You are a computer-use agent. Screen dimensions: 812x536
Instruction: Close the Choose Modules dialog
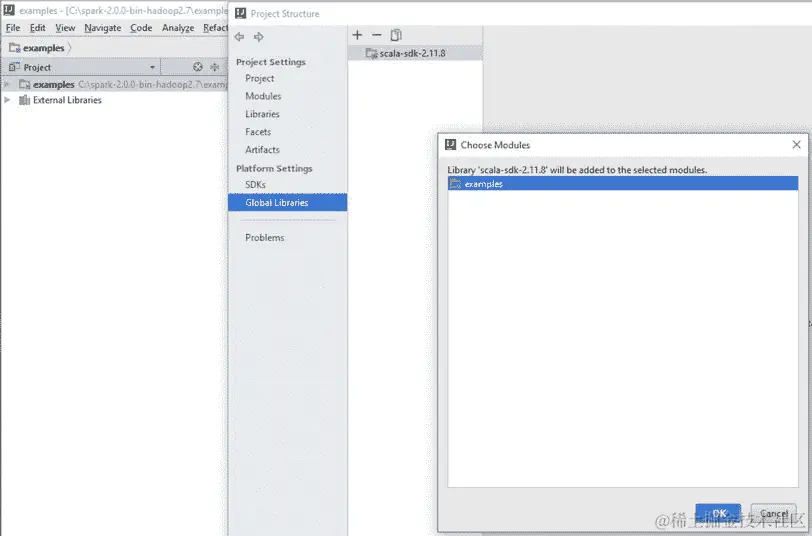[x=796, y=144]
